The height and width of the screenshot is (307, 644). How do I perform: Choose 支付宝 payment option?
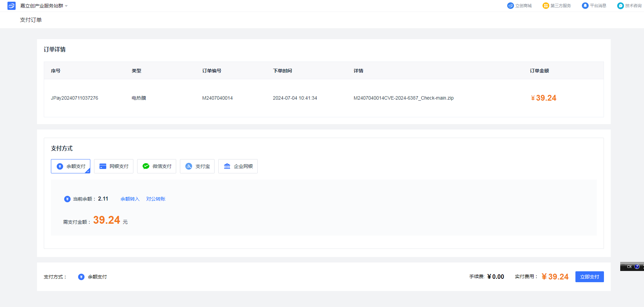pos(197,166)
